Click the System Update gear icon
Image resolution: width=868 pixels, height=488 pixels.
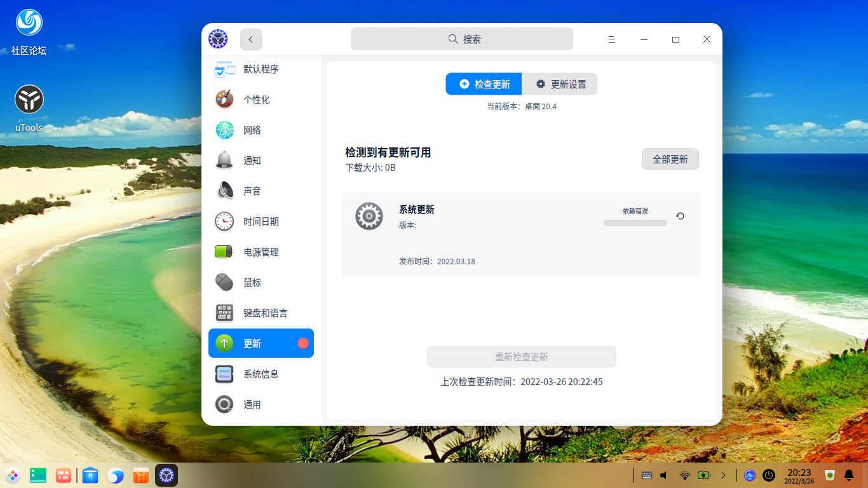[x=369, y=216]
